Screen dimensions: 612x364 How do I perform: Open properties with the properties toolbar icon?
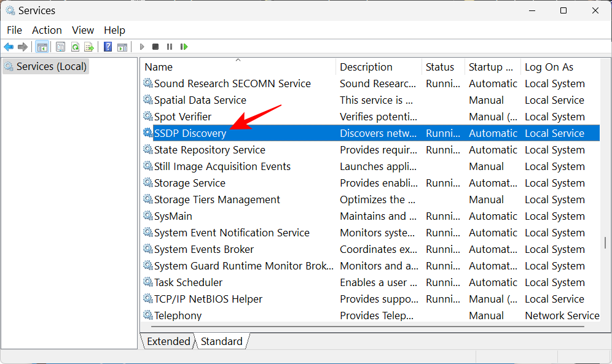pyautogui.click(x=60, y=47)
